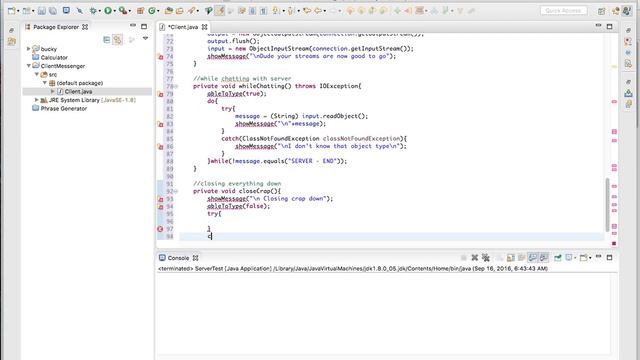Remove All Terminated Launches in Console

[486, 258]
